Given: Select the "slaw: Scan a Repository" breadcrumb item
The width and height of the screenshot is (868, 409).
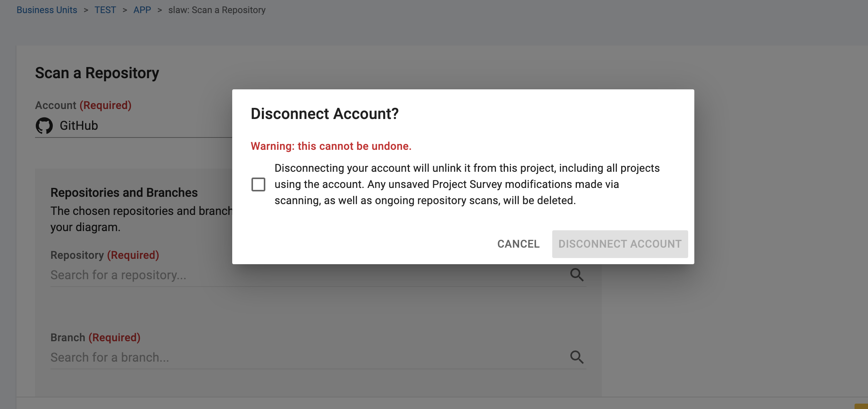Looking at the screenshot, I should point(216,10).
